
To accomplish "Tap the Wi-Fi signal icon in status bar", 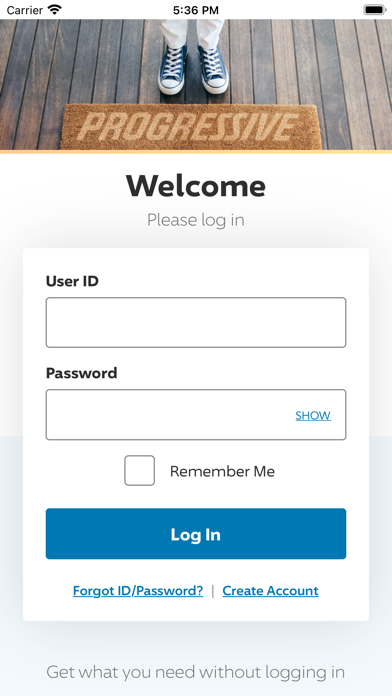I will pos(55,10).
